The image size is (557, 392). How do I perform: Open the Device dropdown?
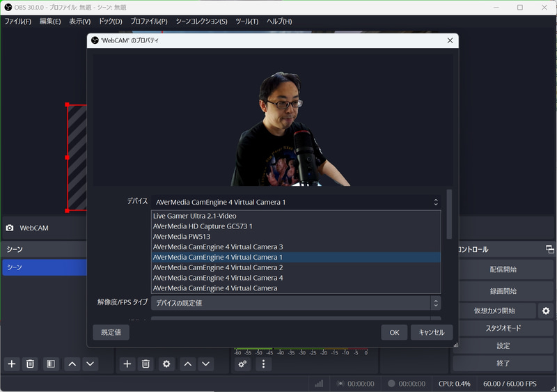[x=296, y=202]
